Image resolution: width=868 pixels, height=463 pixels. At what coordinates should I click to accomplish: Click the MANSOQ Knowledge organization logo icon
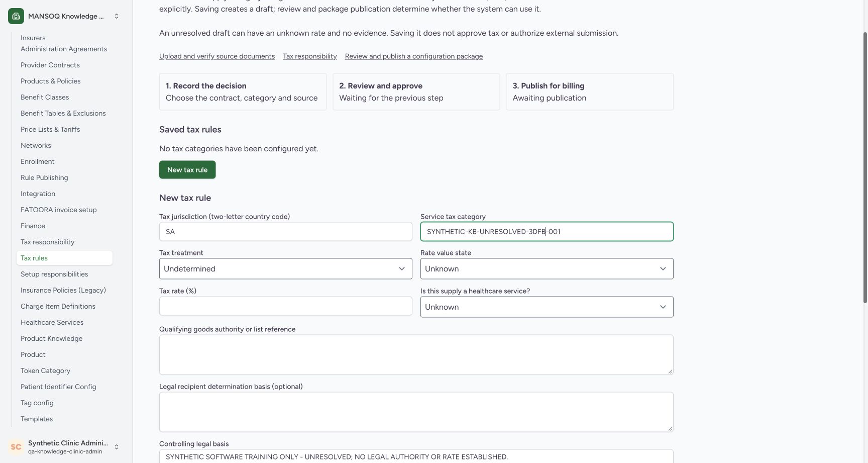pos(16,16)
